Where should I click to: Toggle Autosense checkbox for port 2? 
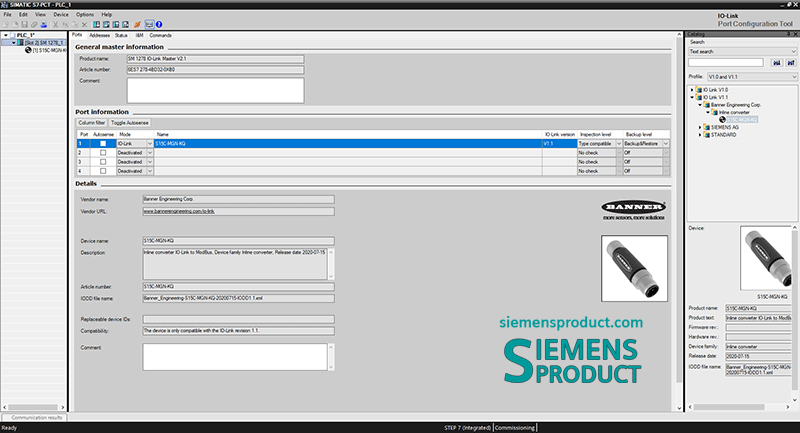coord(103,153)
